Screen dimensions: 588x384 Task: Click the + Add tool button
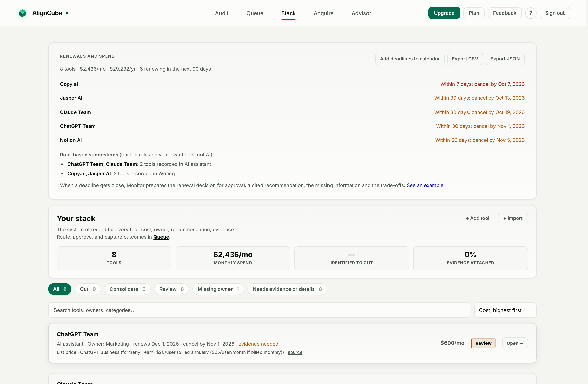pos(477,218)
